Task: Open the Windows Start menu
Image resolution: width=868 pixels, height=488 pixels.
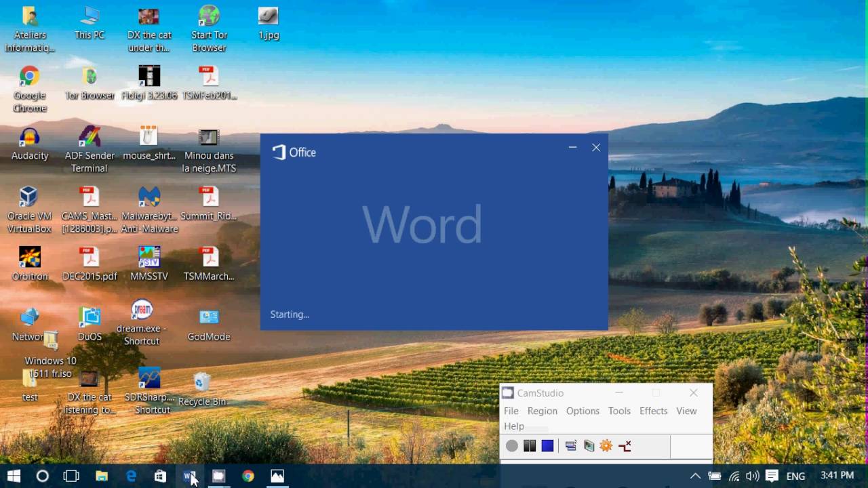Action: click(14, 476)
